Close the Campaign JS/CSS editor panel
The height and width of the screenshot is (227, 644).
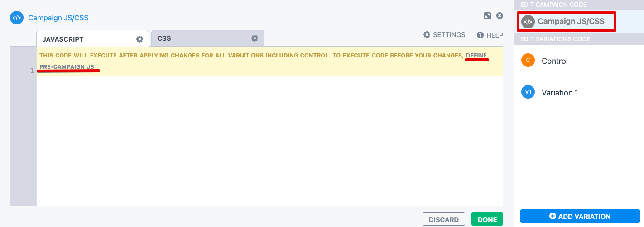(x=500, y=16)
